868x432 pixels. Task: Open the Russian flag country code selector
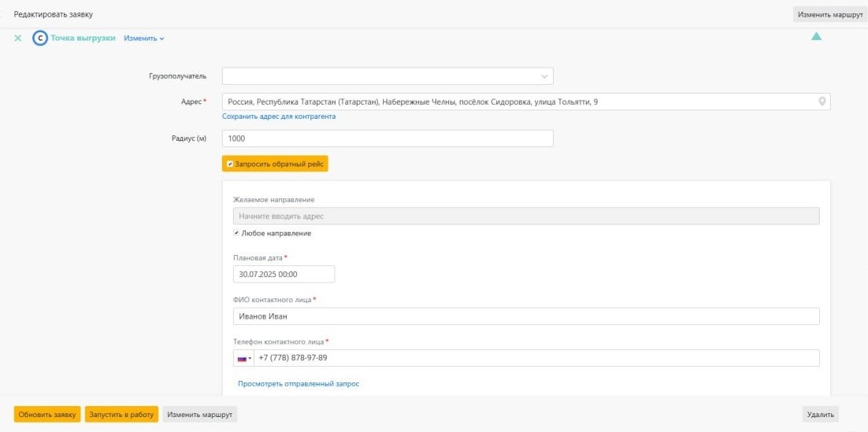(x=243, y=358)
